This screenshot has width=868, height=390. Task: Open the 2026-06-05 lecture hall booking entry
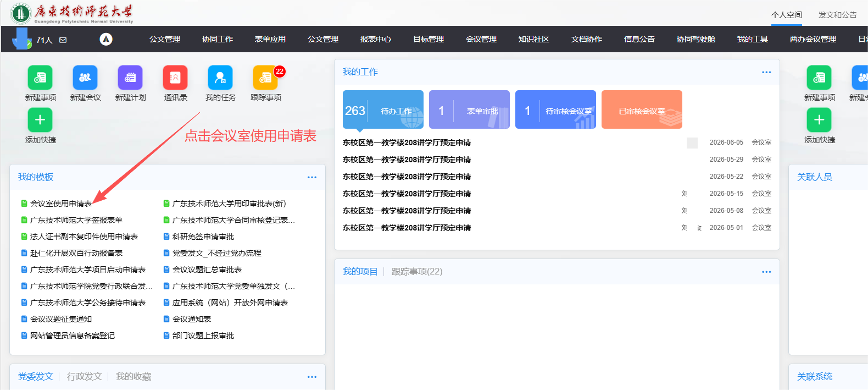coord(407,142)
